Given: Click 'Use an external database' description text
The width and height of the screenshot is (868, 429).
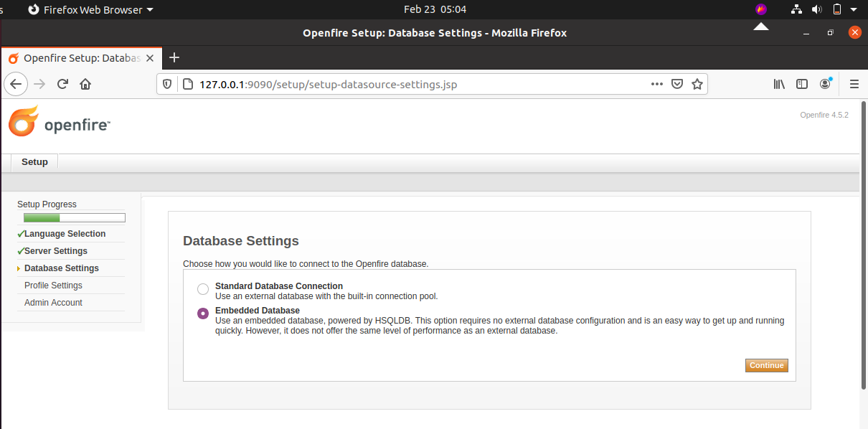Looking at the screenshot, I should 326,296.
